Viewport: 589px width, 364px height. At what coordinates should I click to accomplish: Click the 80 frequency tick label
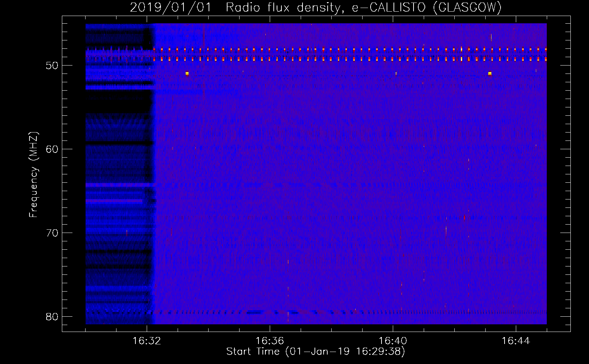point(52,317)
